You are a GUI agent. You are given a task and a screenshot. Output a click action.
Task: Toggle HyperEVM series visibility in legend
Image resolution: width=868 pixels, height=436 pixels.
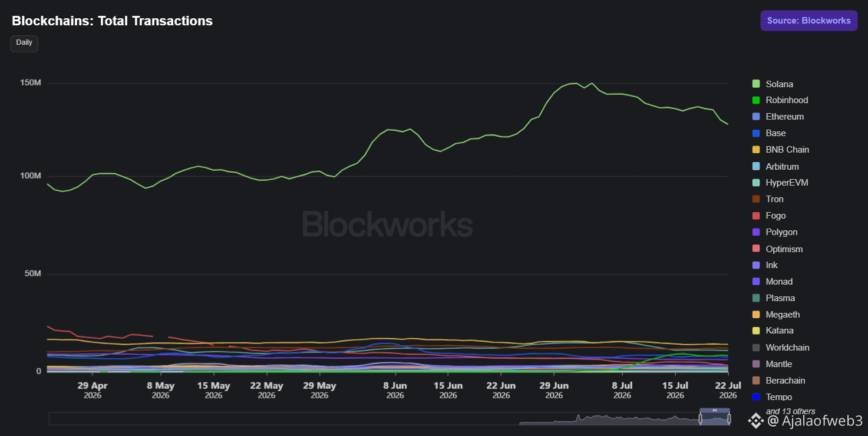780,183
